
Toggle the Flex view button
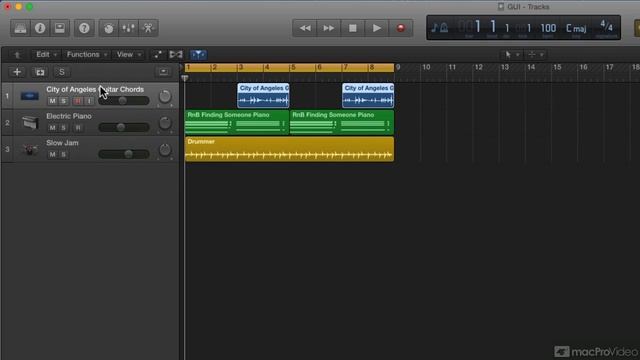click(176, 54)
